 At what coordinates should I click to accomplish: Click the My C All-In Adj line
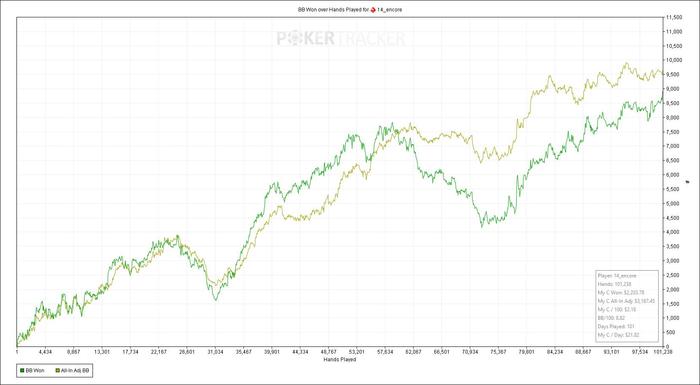(x=626, y=301)
